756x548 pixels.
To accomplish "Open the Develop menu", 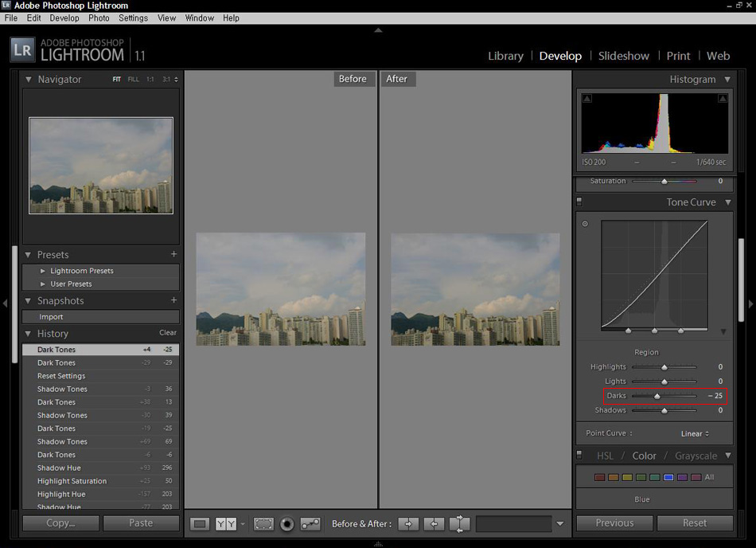I will point(64,18).
